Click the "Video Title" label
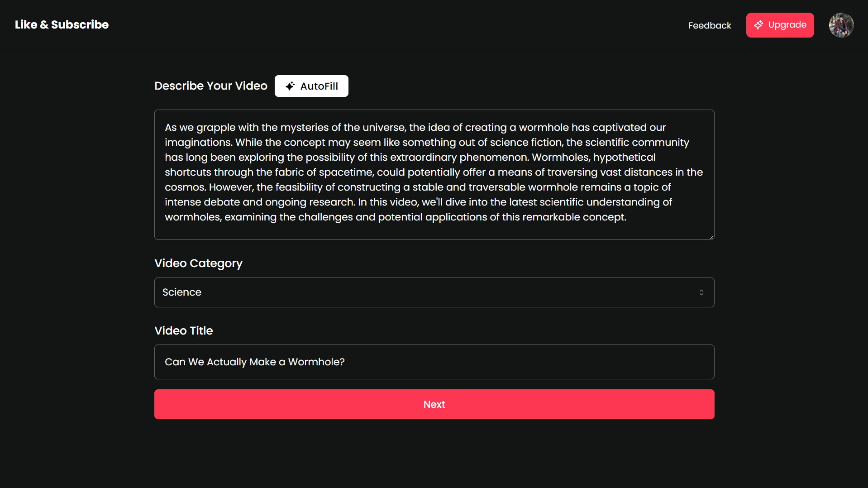Screen dimensions: 868x488 [183, 330]
